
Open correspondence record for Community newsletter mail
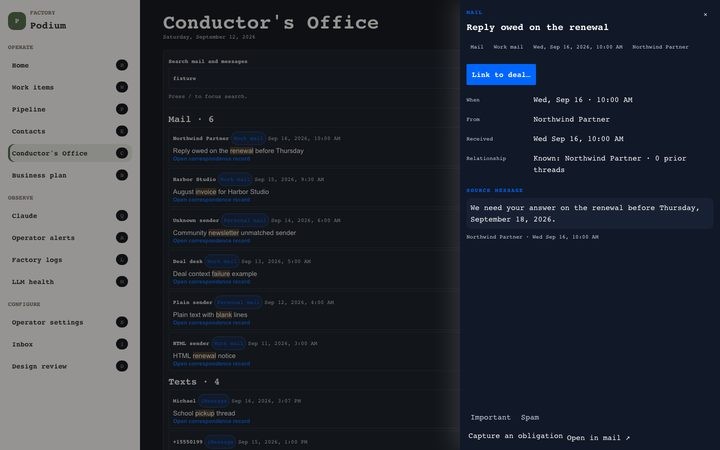(x=212, y=241)
